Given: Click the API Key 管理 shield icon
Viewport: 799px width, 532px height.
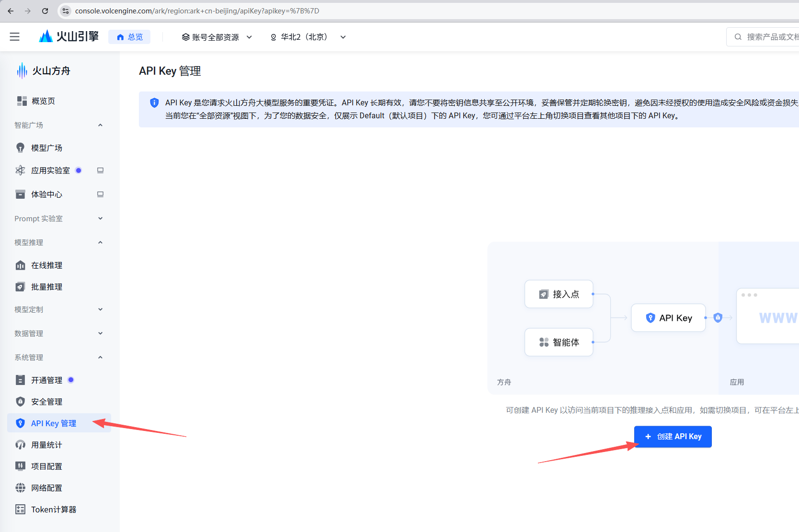Looking at the screenshot, I should [20, 423].
